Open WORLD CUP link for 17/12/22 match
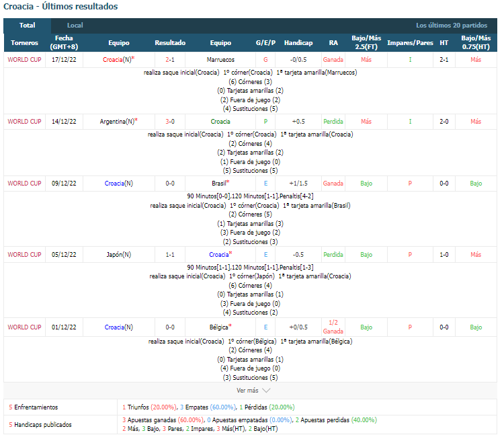 pos(24,60)
